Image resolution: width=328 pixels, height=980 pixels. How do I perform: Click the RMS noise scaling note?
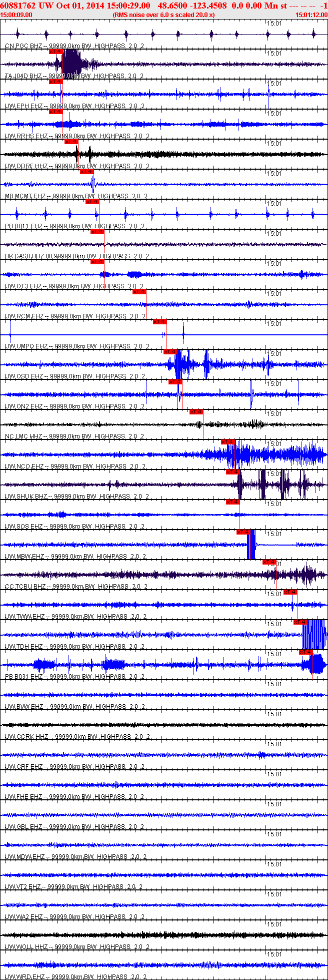point(164,15)
